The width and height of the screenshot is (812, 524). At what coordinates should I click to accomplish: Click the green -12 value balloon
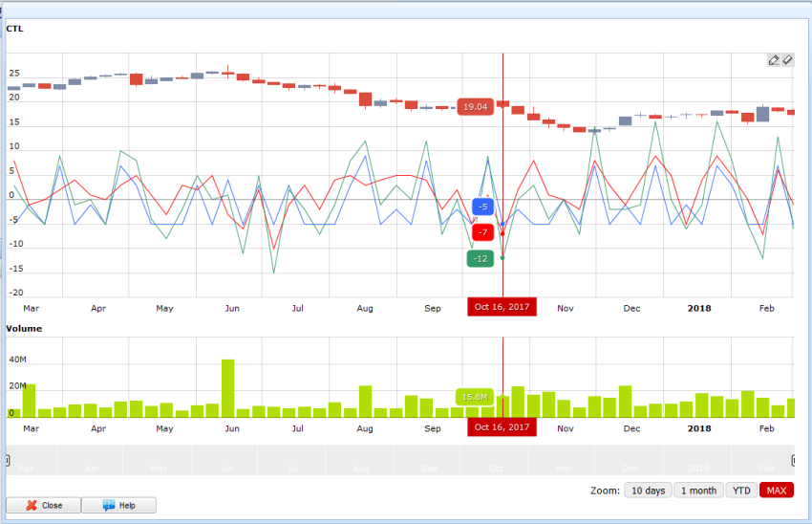tap(480, 259)
